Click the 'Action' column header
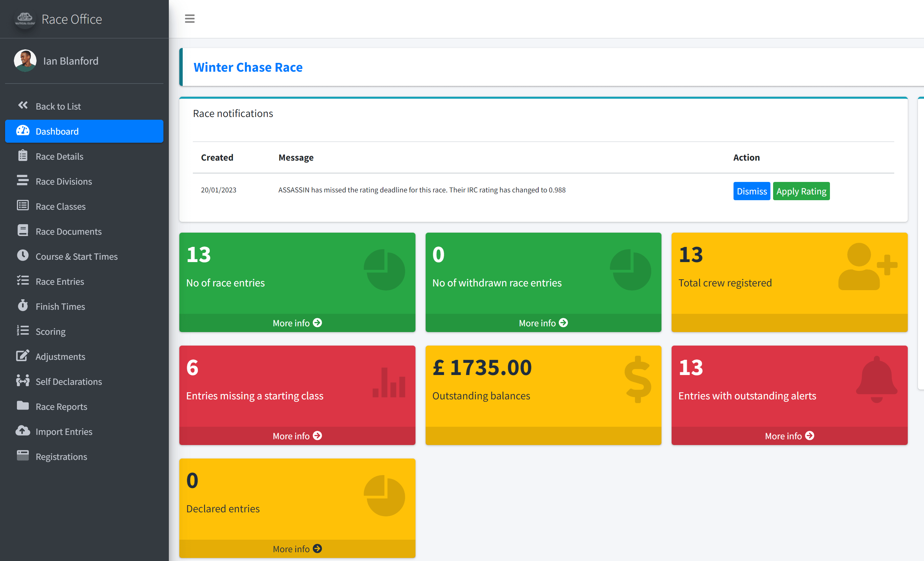Image resolution: width=924 pixels, height=561 pixels. [746, 157]
